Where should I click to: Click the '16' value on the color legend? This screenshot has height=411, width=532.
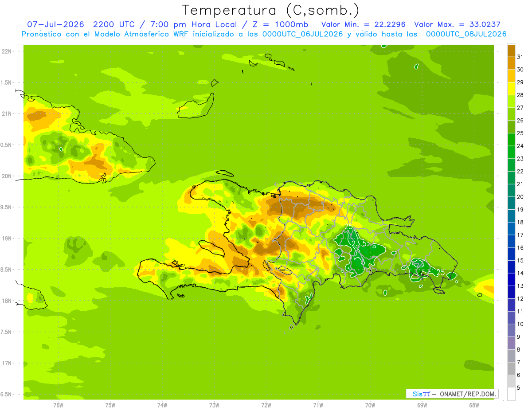click(x=520, y=248)
